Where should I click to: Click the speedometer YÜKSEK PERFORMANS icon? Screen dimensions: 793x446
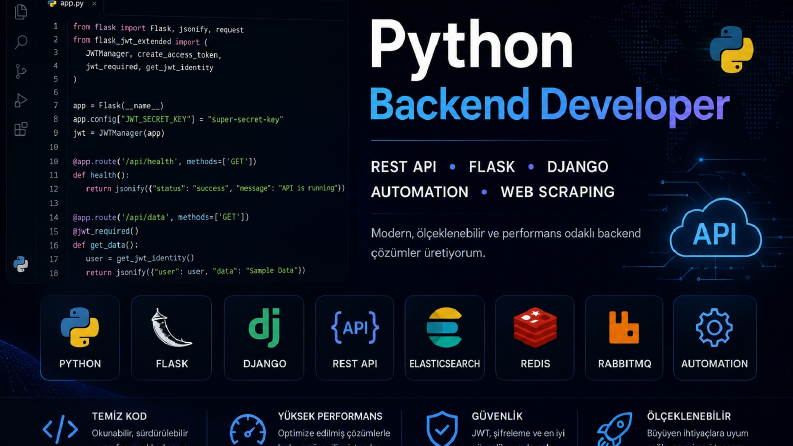click(x=248, y=430)
